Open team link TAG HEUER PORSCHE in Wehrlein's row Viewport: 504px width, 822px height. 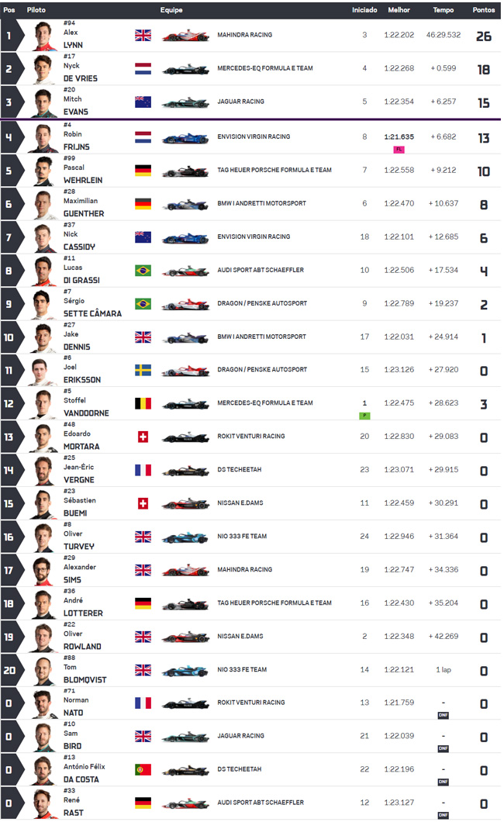(274, 170)
